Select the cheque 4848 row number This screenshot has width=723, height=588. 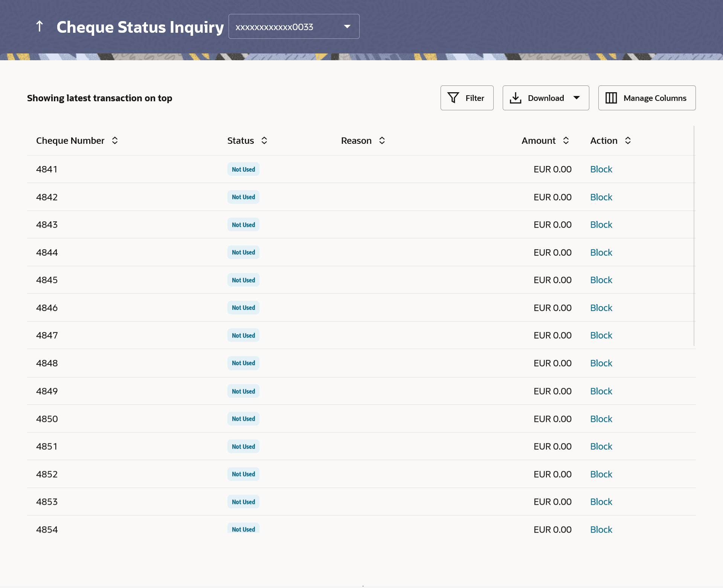pos(47,363)
